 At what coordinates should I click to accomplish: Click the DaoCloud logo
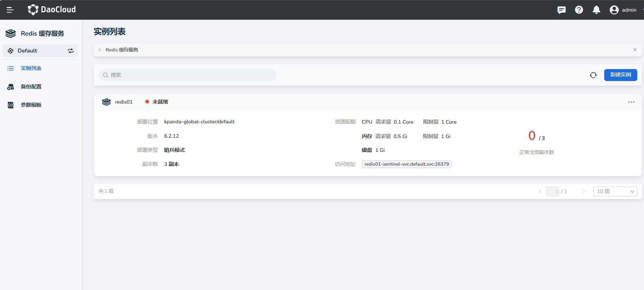(x=52, y=10)
